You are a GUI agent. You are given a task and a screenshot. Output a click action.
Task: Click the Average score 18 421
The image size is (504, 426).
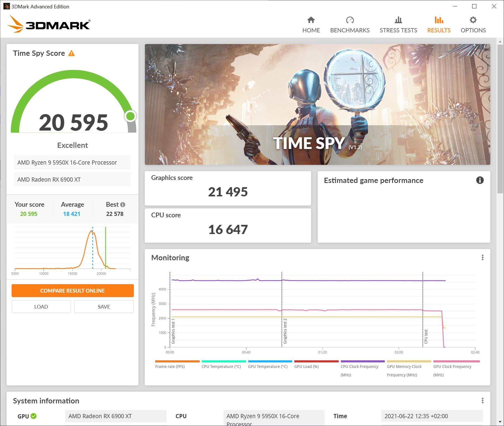coord(71,214)
